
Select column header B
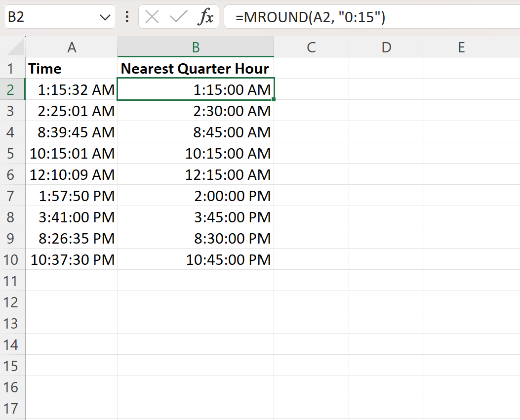click(x=196, y=47)
